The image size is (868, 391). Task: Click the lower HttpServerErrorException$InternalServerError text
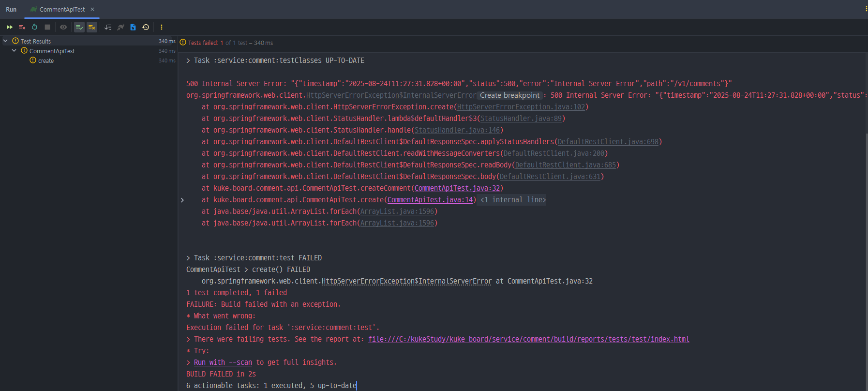point(406,281)
